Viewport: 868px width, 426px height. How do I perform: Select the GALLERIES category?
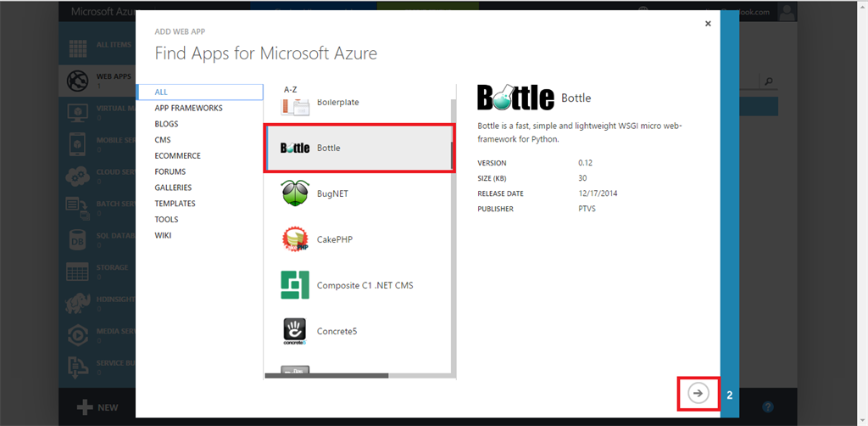click(173, 188)
